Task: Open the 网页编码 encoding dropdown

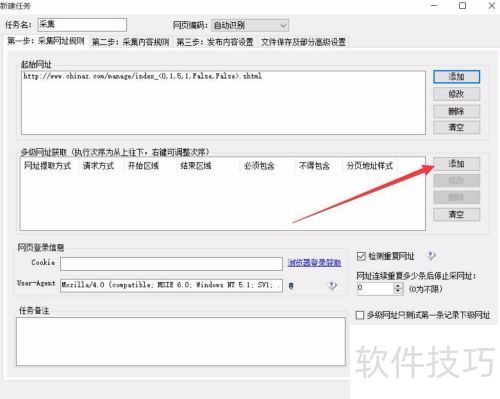Action: coord(250,25)
